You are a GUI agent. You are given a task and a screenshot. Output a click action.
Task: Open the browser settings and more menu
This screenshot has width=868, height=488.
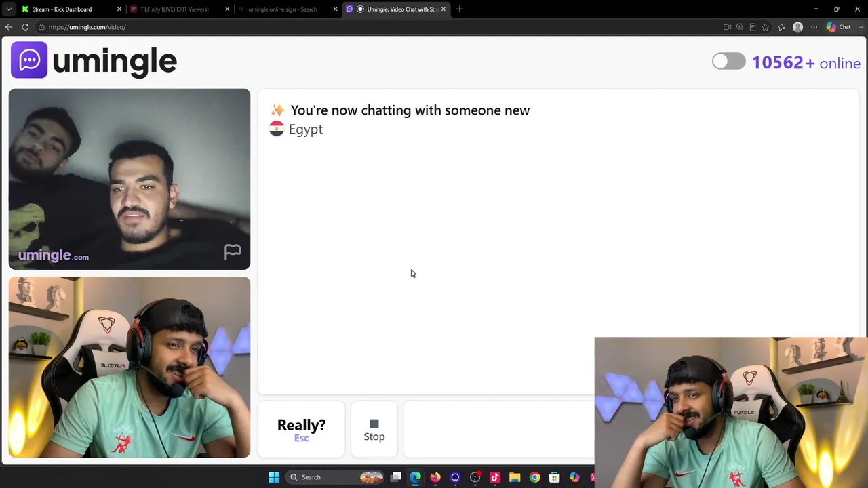814,27
